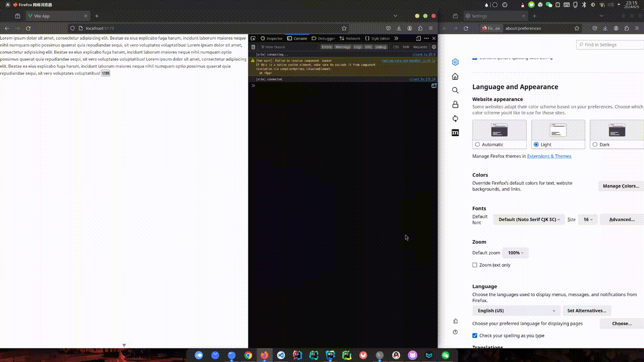Open the DevTools three-dot options menu
Image resolution: width=644 pixels, height=362 pixels.
click(x=426, y=38)
